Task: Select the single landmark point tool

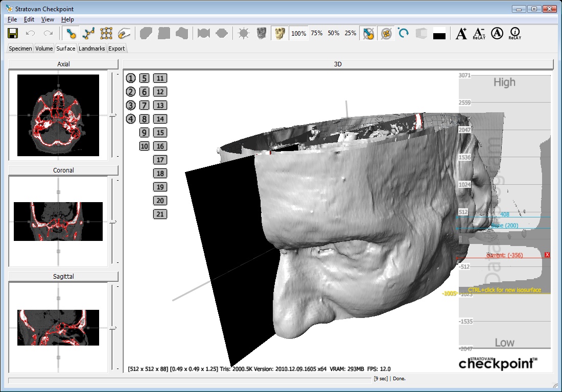Action: click(72, 34)
